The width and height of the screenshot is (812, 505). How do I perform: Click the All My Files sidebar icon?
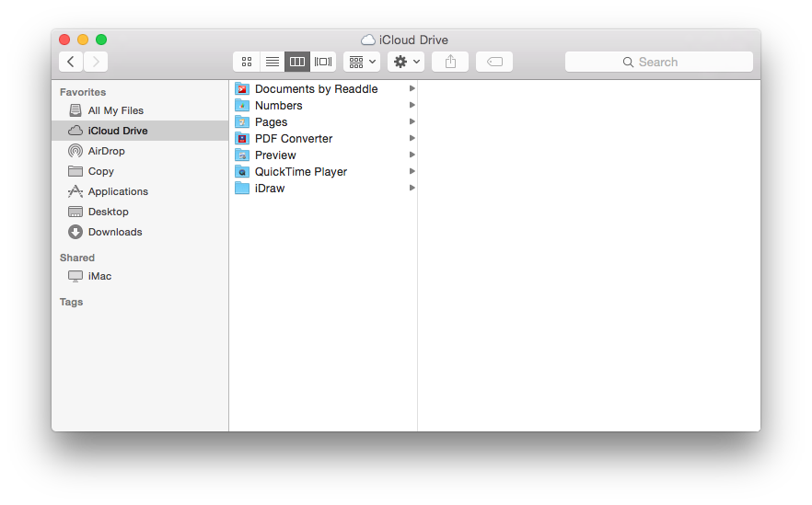pos(75,110)
